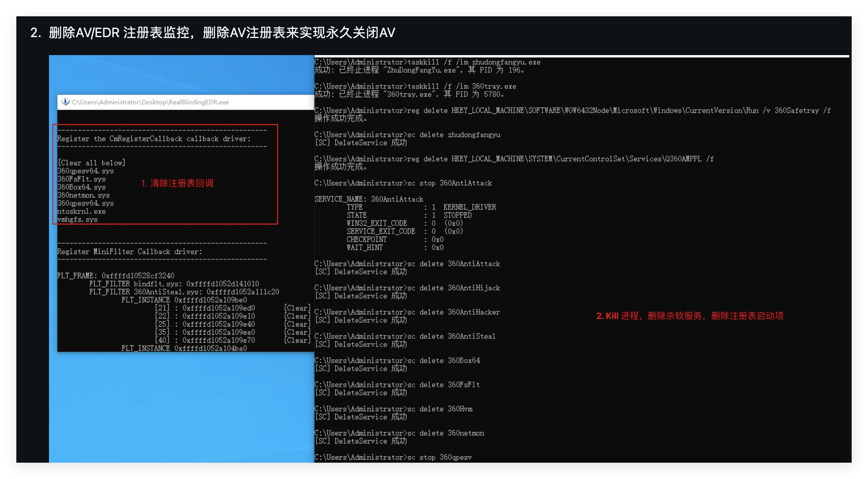This screenshot has height=479, width=868.
Task: Select the 'SERVICE_NAME: 360AntiAttack' line
Action: [x=369, y=199]
